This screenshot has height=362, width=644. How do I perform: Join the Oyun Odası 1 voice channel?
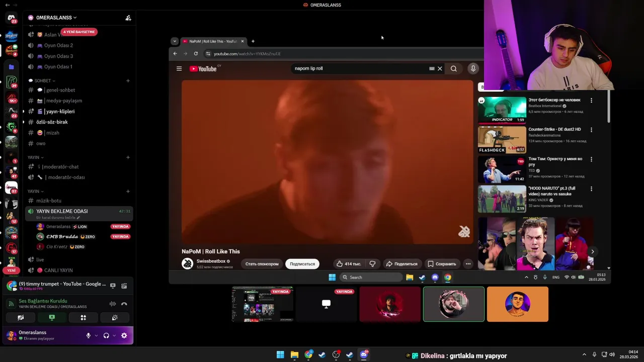tap(79, 66)
